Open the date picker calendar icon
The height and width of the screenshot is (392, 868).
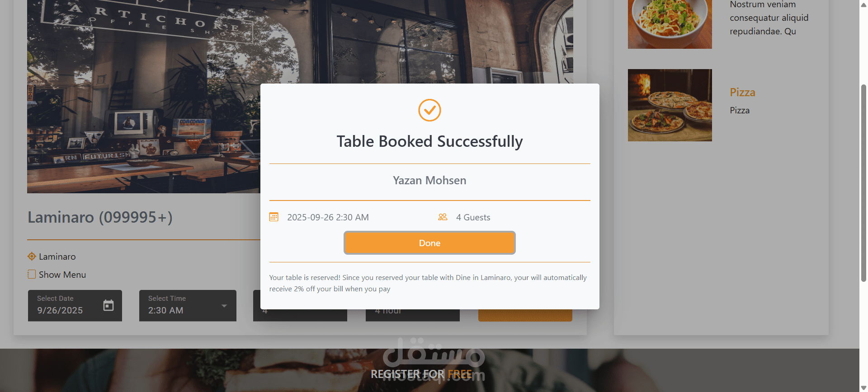click(108, 306)
